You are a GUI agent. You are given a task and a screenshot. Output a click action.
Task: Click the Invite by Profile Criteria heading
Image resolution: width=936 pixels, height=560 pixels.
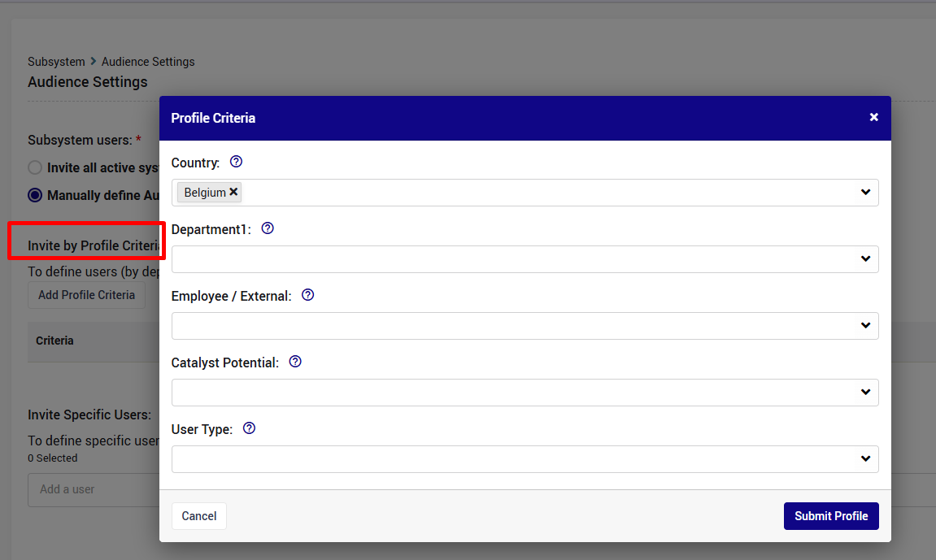click(x=94, y=245)
